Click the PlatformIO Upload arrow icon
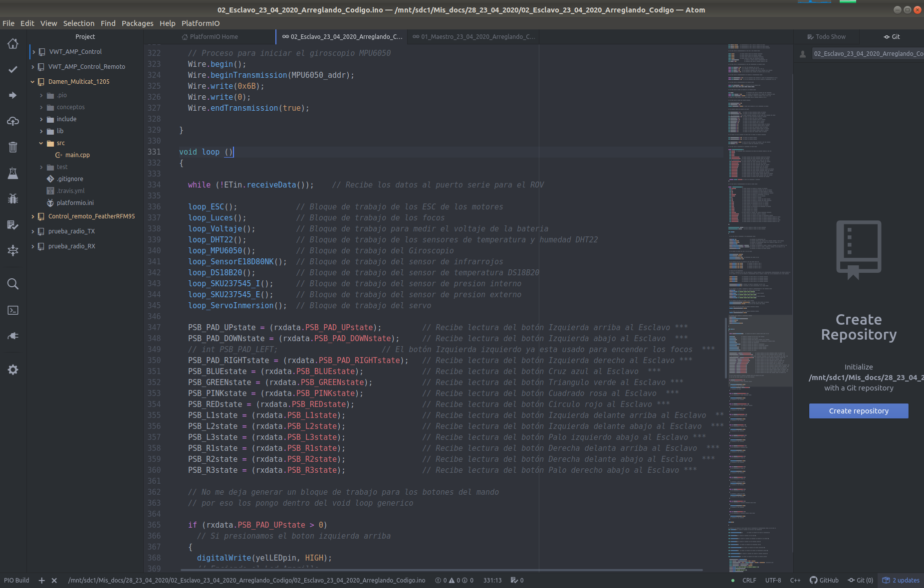The image size is (924, 588). [13, 95]
